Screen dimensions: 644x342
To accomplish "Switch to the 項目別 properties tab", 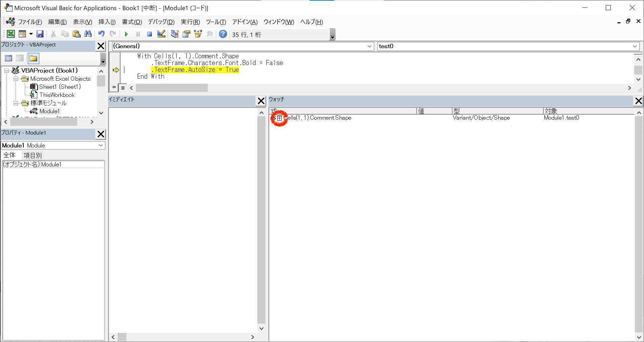I will [33, 155].
